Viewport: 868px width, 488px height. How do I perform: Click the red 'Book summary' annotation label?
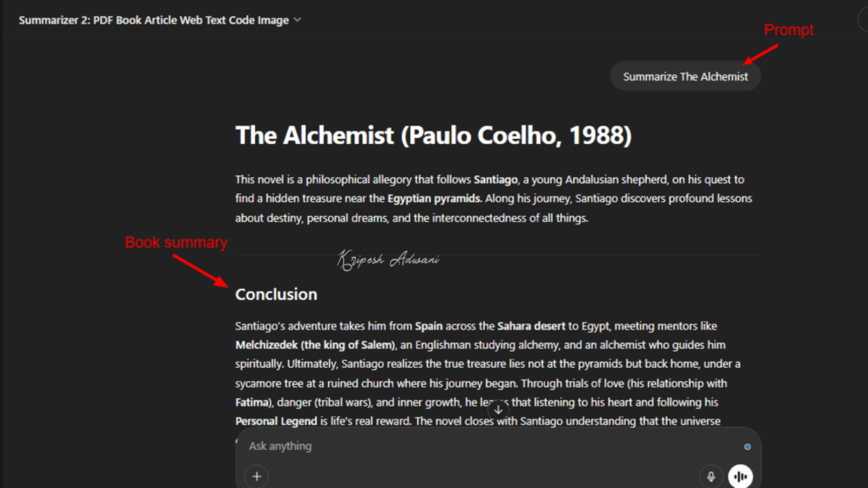[x=176, y=243]
